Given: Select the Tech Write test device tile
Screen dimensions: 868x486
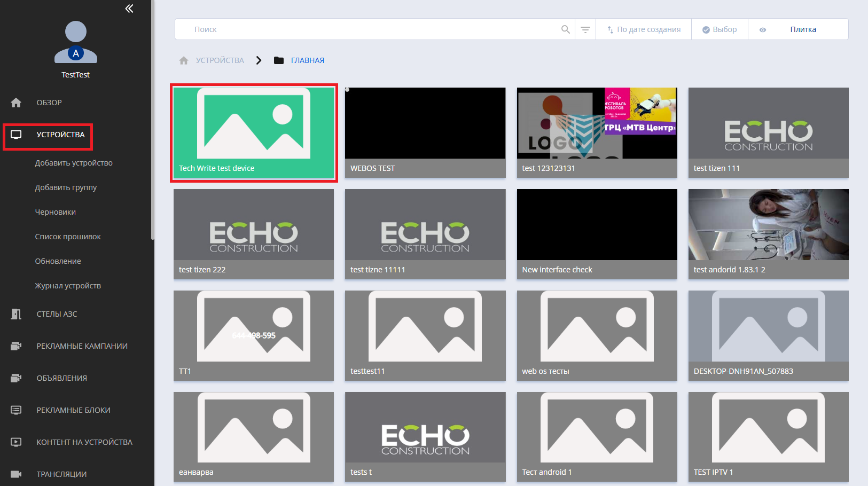Looking at the screenshot, I should [254, 132].
